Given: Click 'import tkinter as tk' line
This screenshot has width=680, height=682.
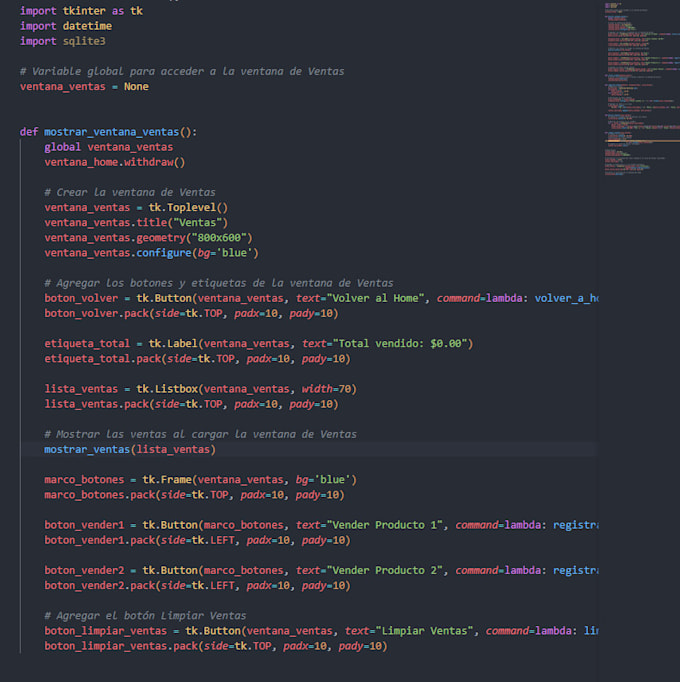Looking at the screenshot, I should click(x=81, y=11).
